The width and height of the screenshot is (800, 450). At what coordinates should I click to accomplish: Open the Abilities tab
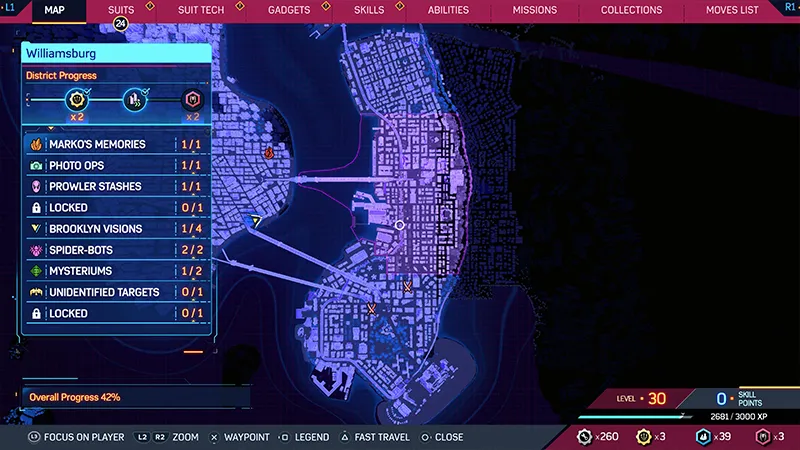point(448,10)
